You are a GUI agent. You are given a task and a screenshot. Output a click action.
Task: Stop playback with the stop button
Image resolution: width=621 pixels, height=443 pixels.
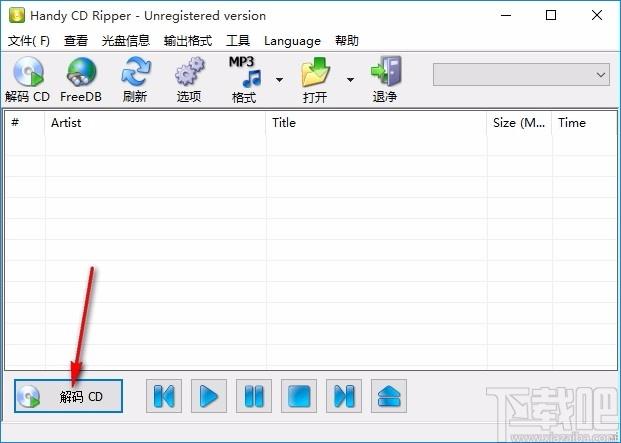point(299,396)
